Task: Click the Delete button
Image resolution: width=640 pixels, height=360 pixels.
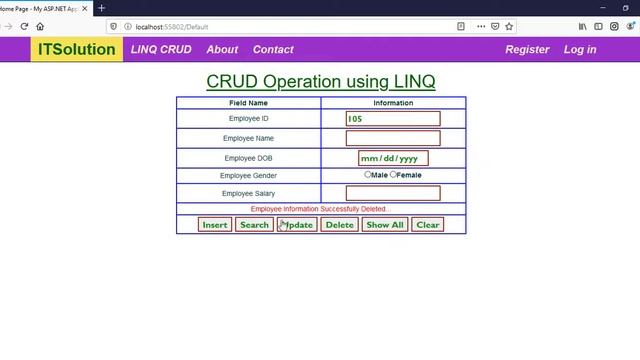Action: click(x=340, y=225)
